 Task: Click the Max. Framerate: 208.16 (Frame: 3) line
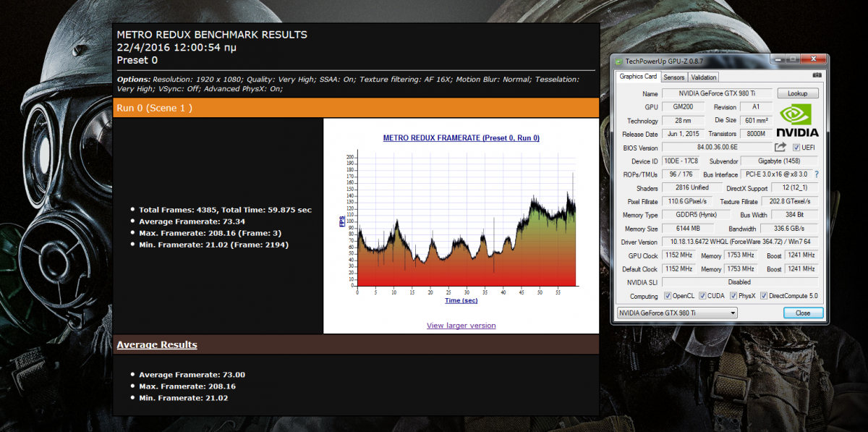(210, 233)
